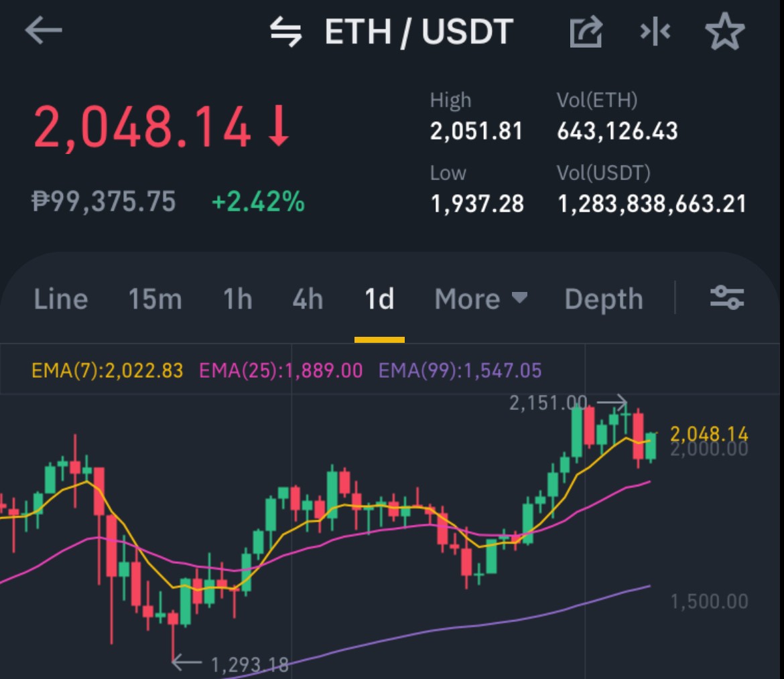784x679 pixels.
Task: Switch to Line chart view
Action: point(61,299)
